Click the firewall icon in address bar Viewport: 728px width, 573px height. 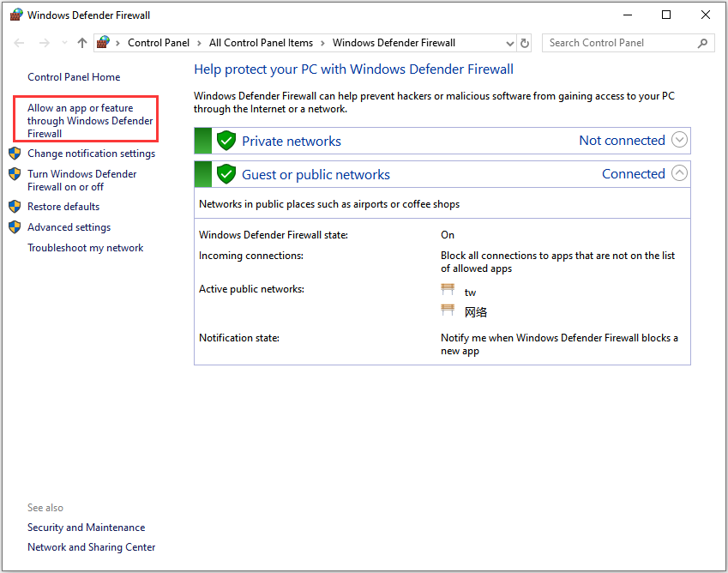coord(103,42)
